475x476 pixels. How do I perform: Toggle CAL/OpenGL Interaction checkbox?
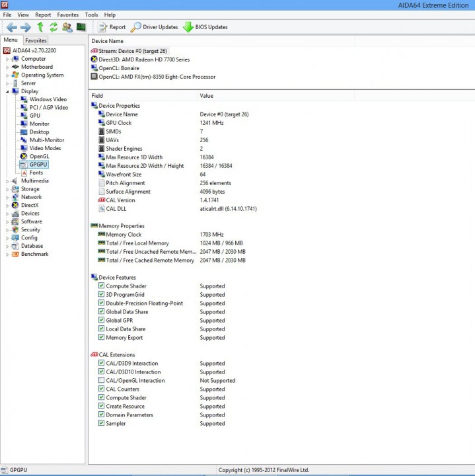click(x=101, y=380)
